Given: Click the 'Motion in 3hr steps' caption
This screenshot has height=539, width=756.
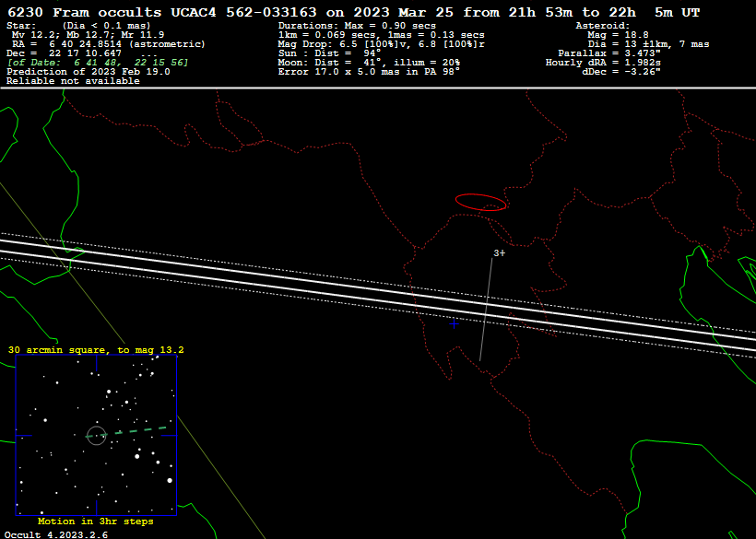Looking at the screenshot, I should [x=96, y=521].
